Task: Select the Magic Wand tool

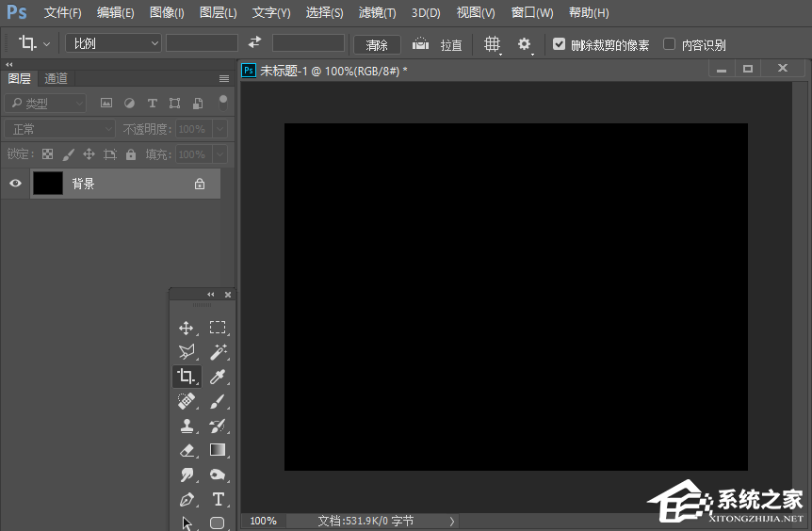Action: pyautogui.click(x=218, y=352)
